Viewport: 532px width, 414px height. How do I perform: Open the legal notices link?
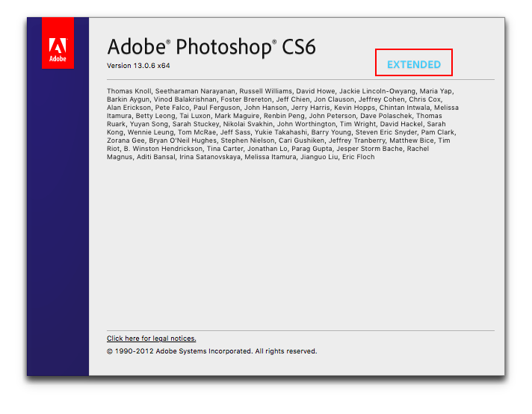(152, 339)
